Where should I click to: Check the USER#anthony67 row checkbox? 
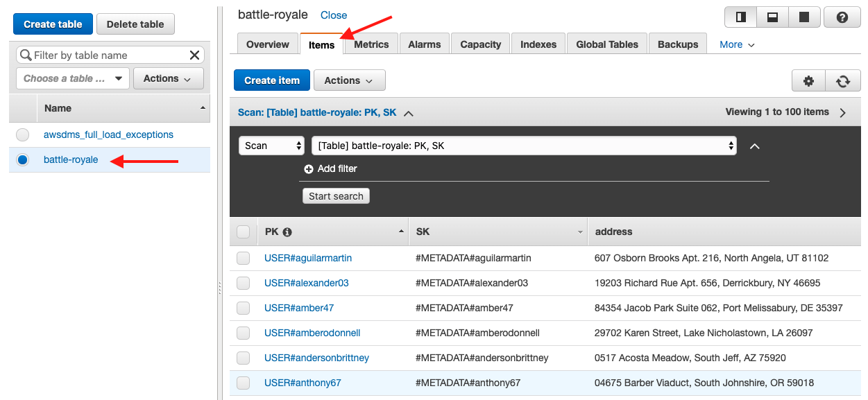(243, 383)
